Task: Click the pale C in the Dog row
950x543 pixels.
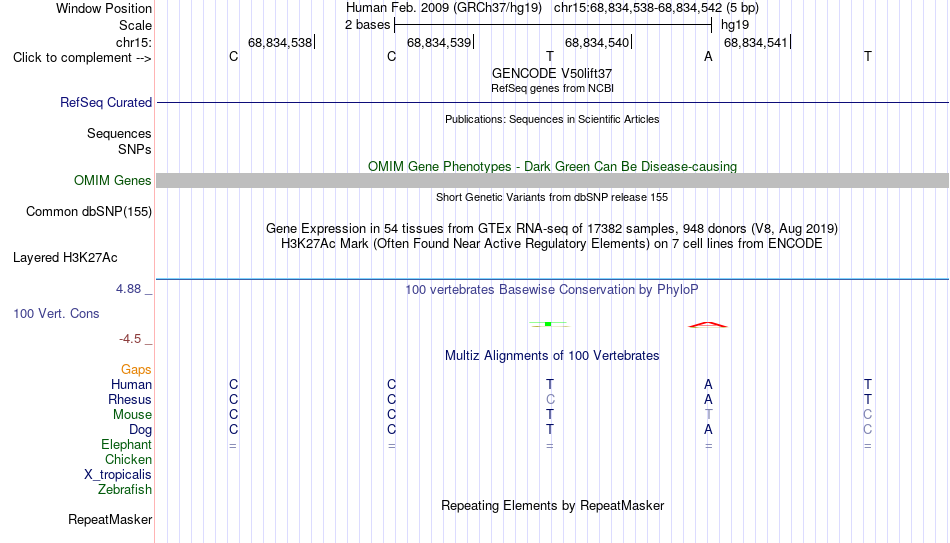Action: point(868,430)
